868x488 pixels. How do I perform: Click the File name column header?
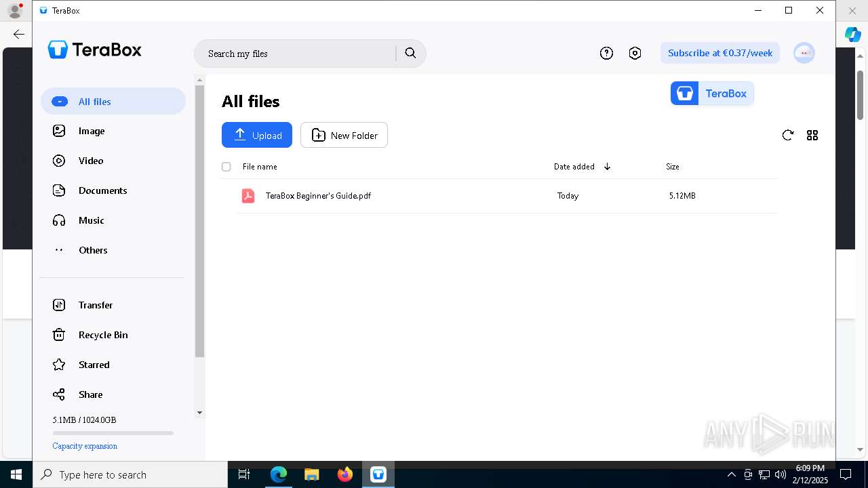coord(260,167)
